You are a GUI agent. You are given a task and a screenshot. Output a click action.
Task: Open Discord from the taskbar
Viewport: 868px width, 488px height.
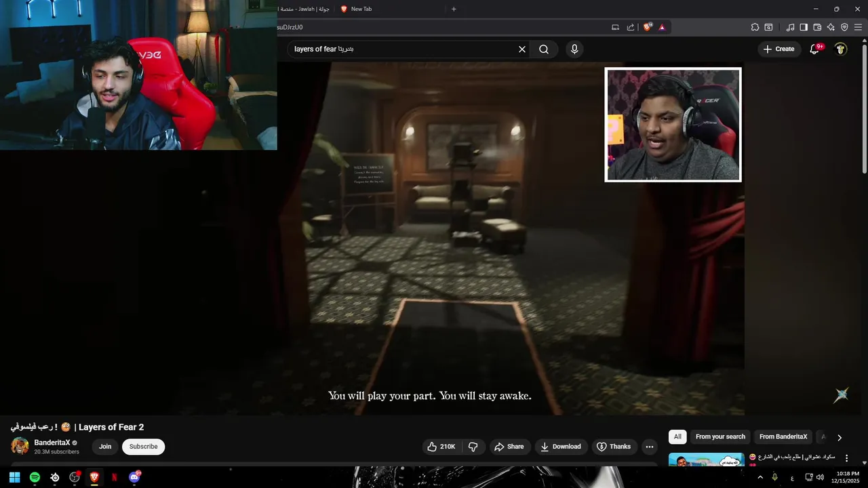[134, 477]
